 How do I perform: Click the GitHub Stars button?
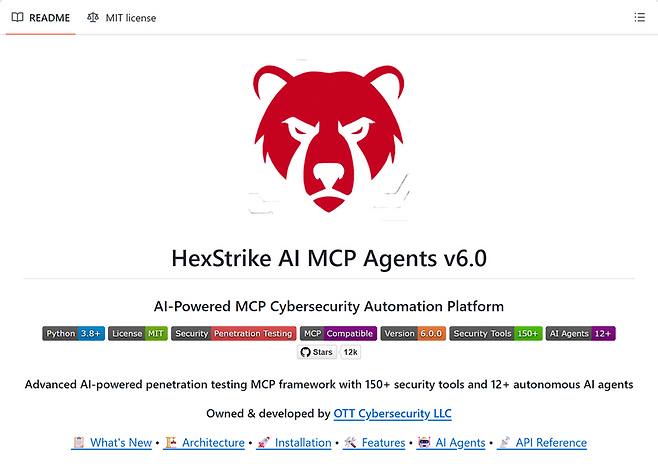[x=317, y=352]
